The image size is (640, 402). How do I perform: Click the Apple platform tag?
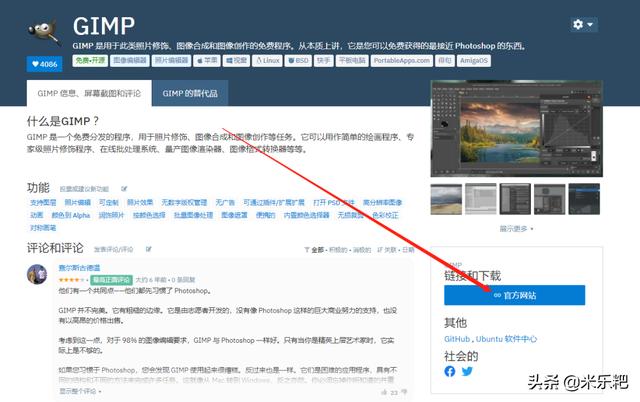coord(207,60)
